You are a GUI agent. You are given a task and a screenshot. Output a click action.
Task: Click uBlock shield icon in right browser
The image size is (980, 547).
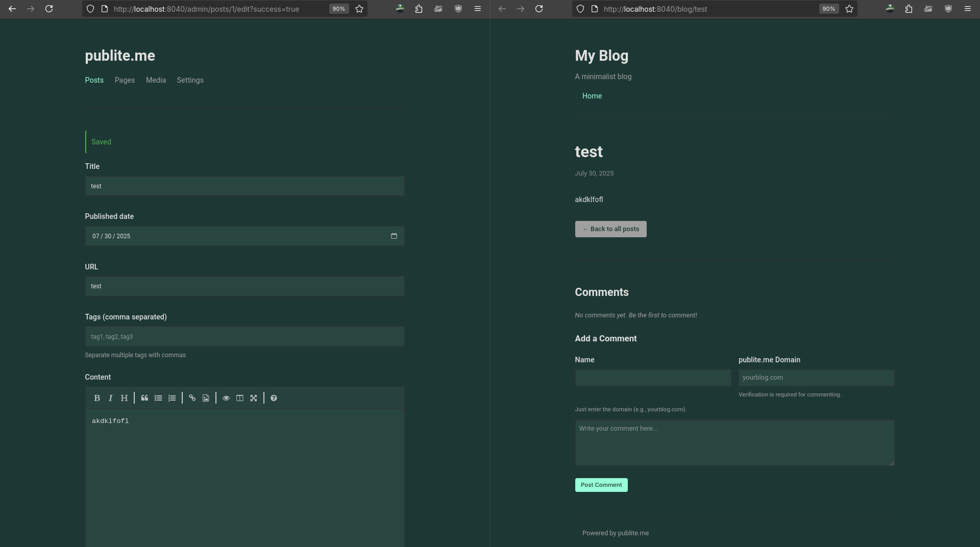(948, 9)
